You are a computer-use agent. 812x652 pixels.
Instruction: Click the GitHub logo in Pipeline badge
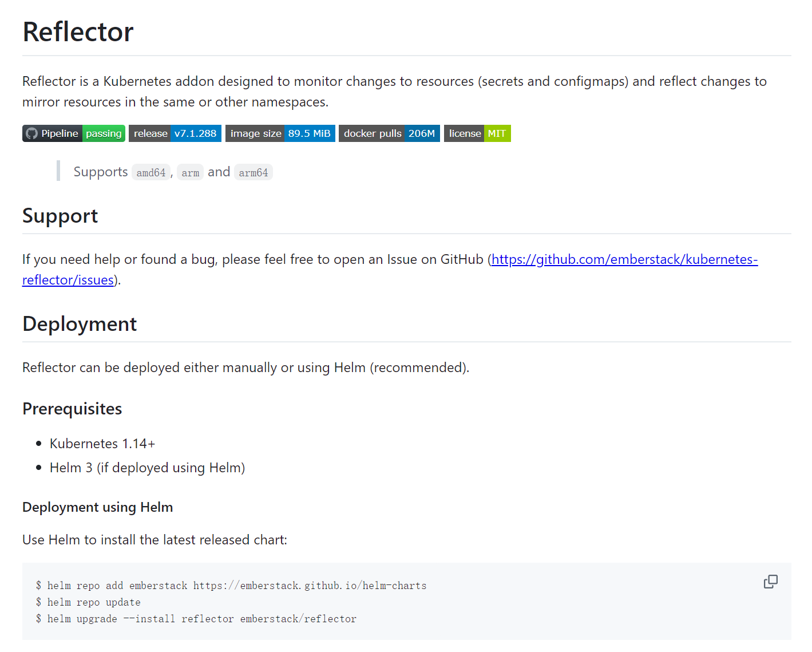pyautogui.click(x=31, y=133)
